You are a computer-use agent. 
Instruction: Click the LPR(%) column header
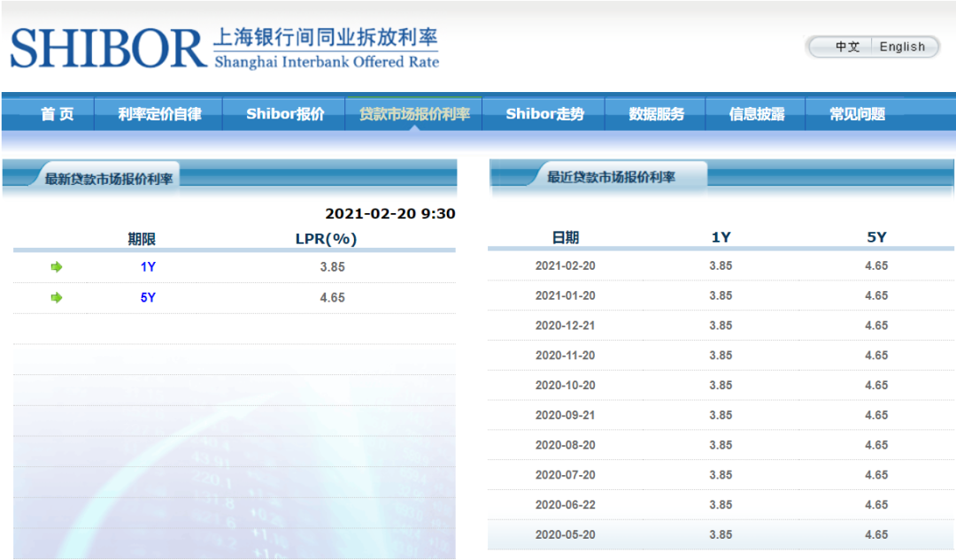pos(326,239)
